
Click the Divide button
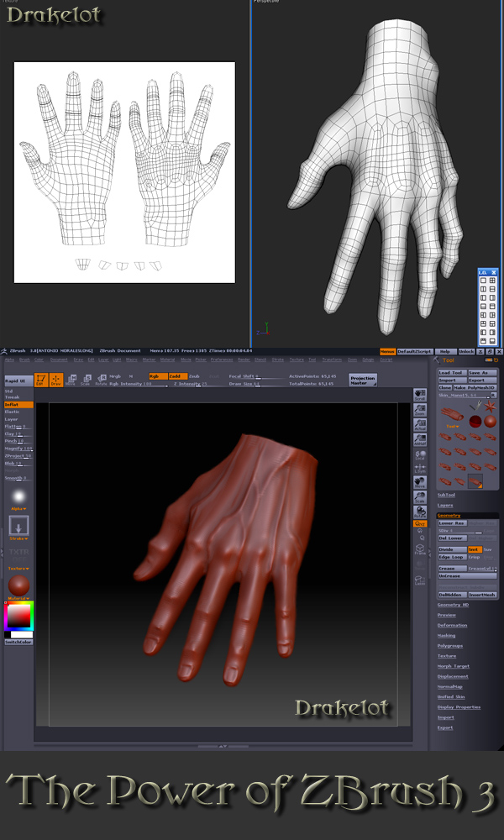453,549
